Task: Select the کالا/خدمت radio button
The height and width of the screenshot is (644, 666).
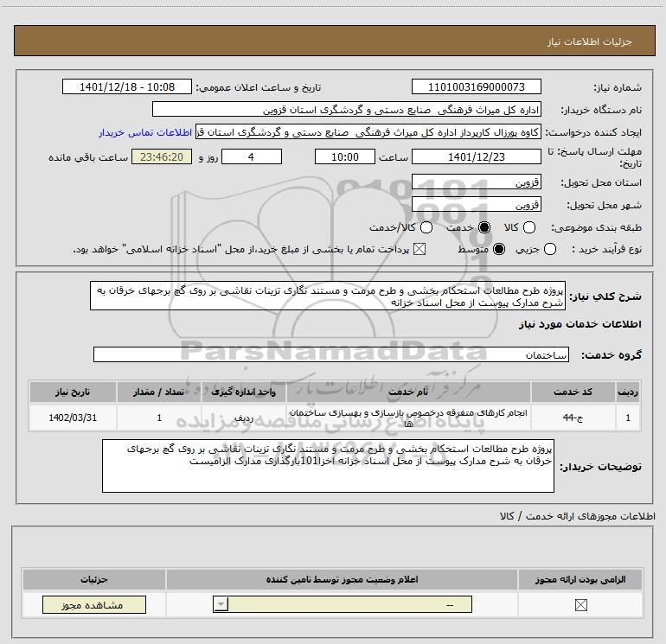Action: point(426,227)
